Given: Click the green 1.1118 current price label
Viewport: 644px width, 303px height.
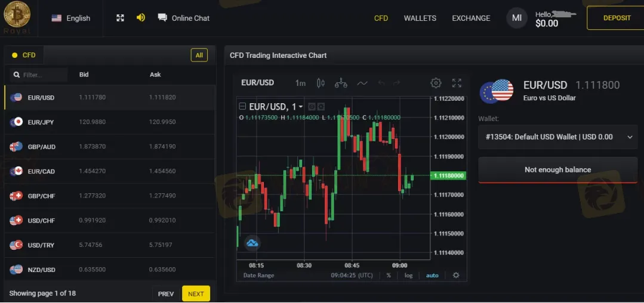Looking at the screenshot, I should 448,176.
